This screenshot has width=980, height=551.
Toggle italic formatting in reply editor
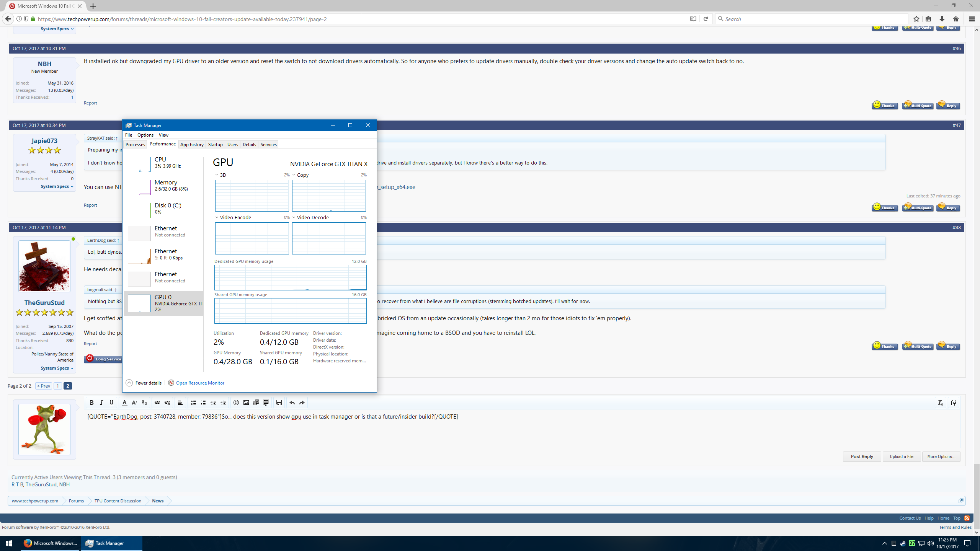click(101, 403)
